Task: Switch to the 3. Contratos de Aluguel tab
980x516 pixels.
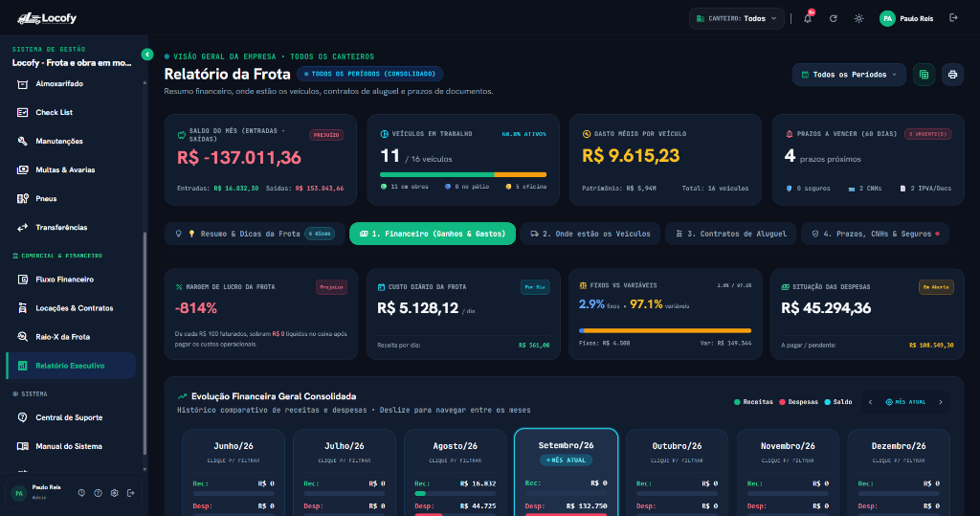Action: [730, 234]
